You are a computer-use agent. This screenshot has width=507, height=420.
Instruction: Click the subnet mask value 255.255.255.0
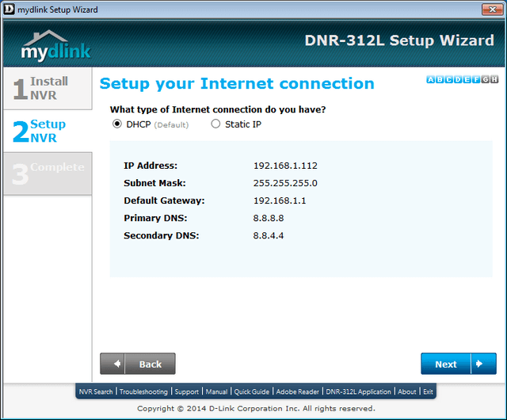tap(285, 183)
